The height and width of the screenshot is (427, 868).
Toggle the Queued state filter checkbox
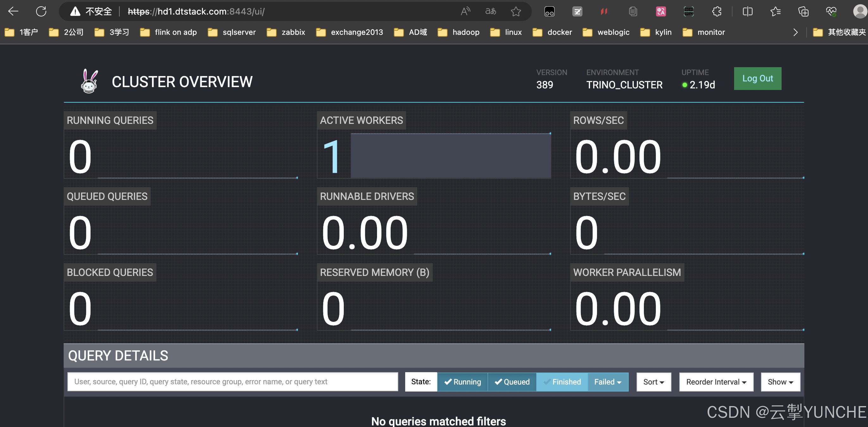point(512,381)
